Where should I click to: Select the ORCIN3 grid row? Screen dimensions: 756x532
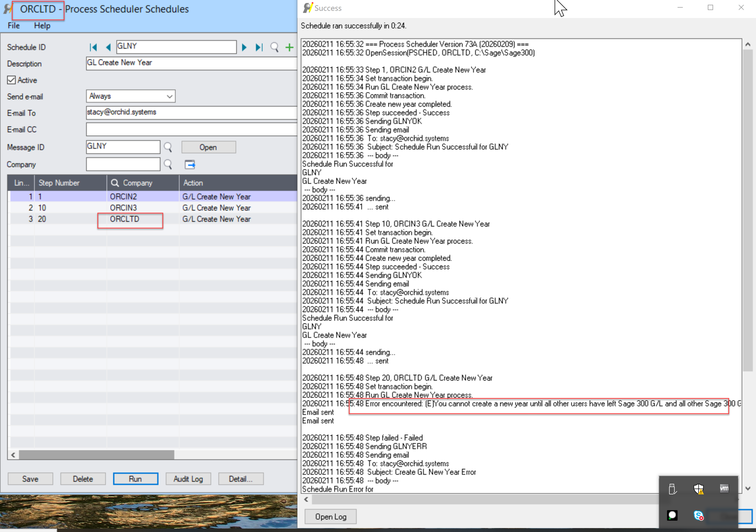tap(123, 208)
